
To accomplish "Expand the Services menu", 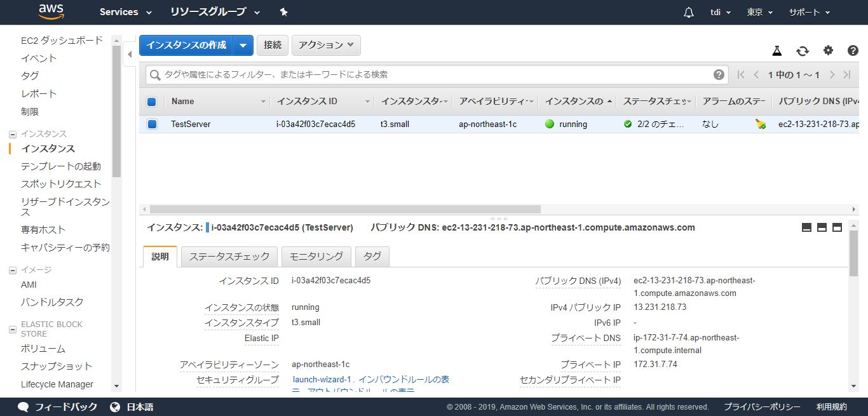I will click(126, 12).
